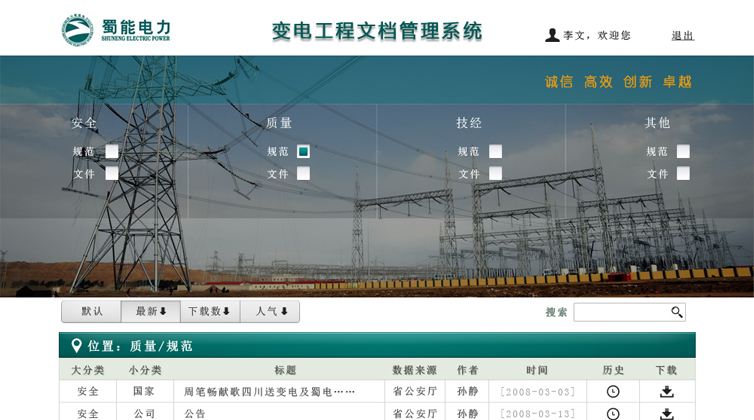
Task: Click the 大分类 column header
Action: tap(88, 370)
